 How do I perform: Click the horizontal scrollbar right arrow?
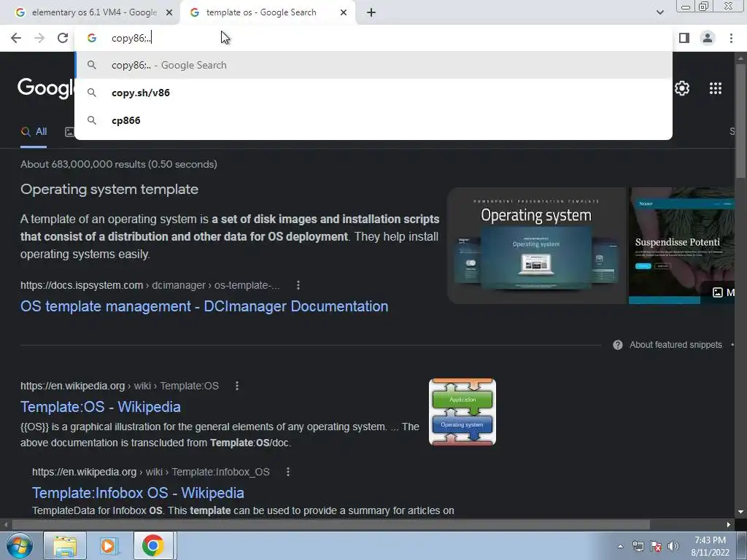729,525
